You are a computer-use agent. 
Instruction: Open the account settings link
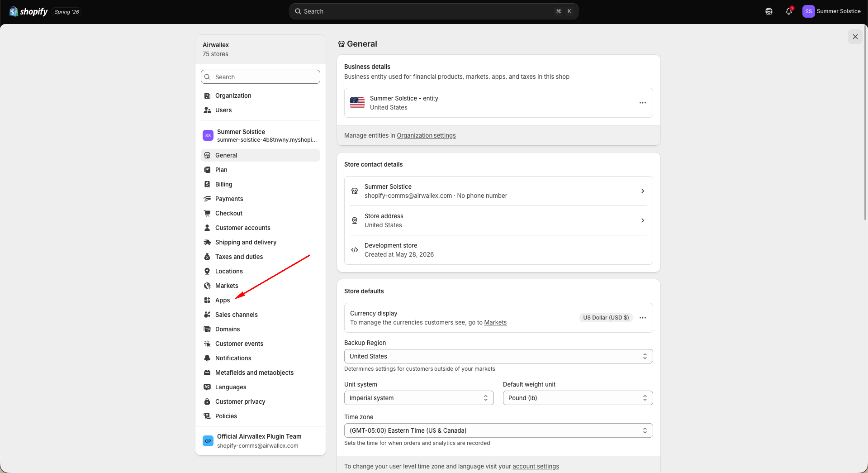coord(536,466)
